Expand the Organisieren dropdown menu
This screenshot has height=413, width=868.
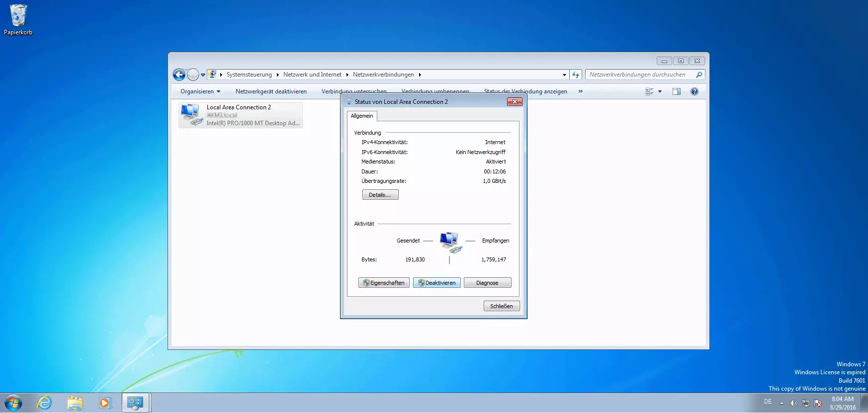(200, 91)
